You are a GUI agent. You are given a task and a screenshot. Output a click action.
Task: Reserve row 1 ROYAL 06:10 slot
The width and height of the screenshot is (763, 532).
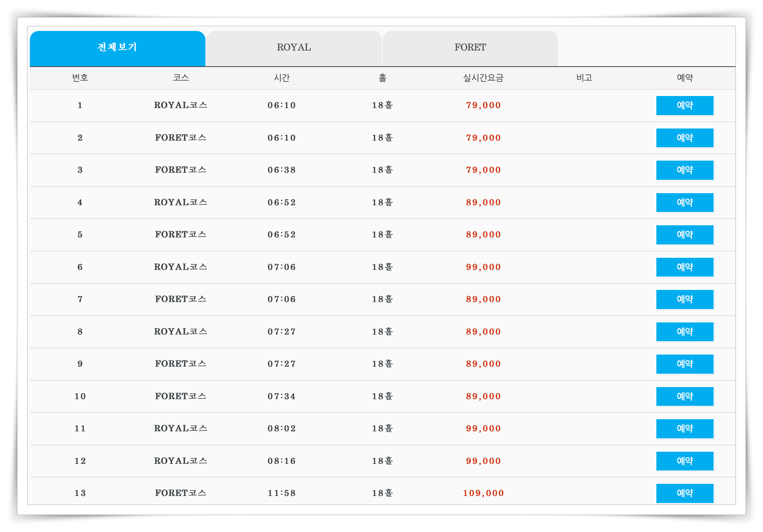point(685,105)
